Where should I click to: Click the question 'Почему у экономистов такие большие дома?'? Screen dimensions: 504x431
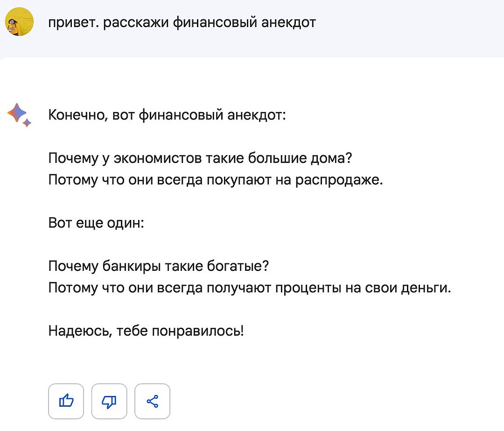(x=200, y=158)
